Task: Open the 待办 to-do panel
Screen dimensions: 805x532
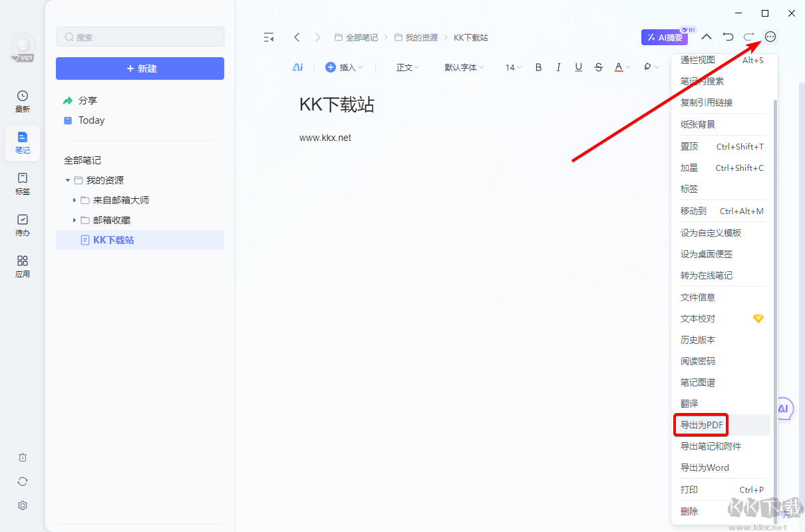Action: 23,225
